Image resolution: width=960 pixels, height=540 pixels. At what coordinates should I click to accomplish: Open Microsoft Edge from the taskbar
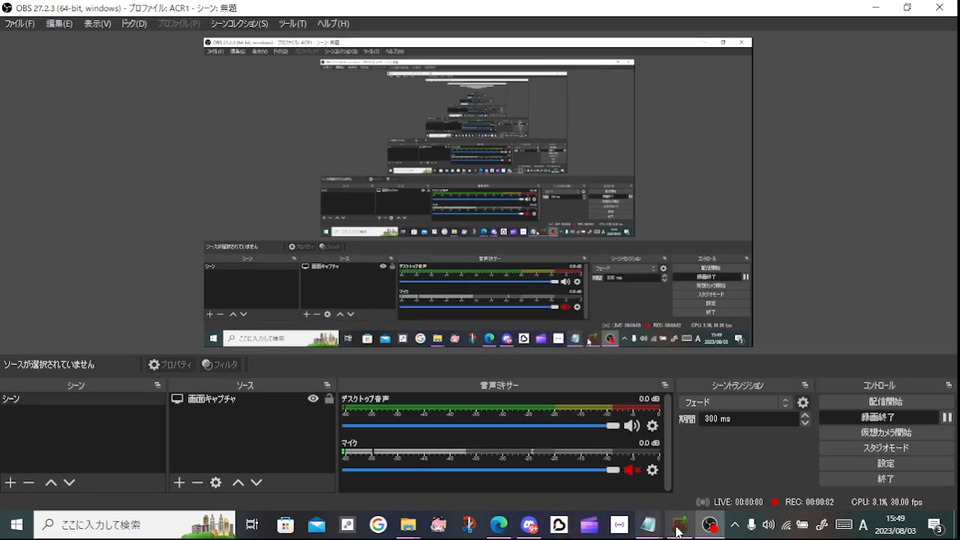tap(499, 525)
